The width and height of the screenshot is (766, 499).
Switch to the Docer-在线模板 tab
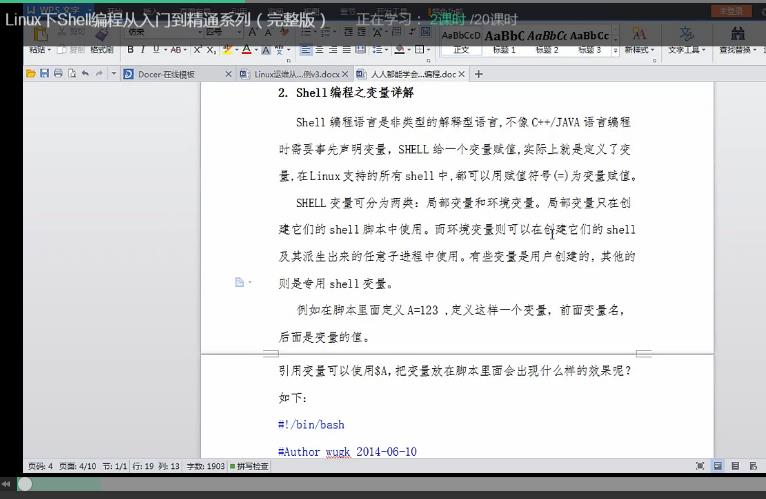pyautogui.click(x=167, y=74)
